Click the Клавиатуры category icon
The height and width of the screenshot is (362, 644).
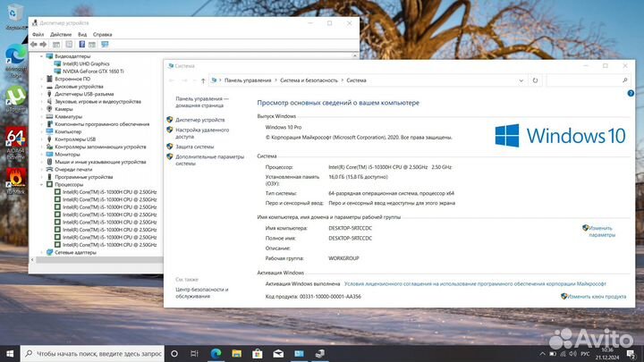[x=49, y=116]
